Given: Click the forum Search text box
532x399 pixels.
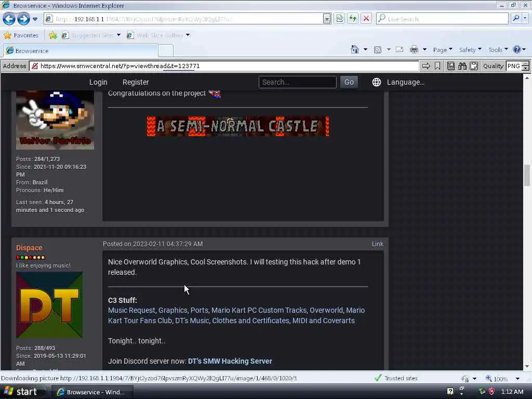Looking at the screenshot, I should pos(298,82).
